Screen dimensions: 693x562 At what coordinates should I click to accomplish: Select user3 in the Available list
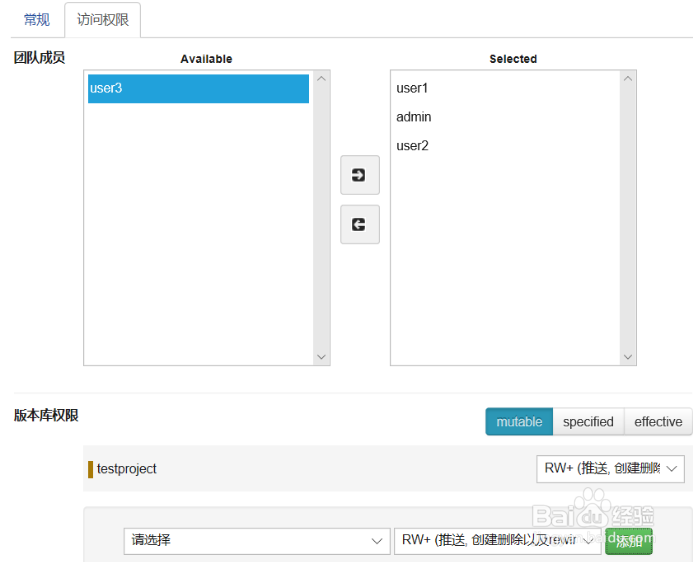pyautogui.click(x=198, y=88)
